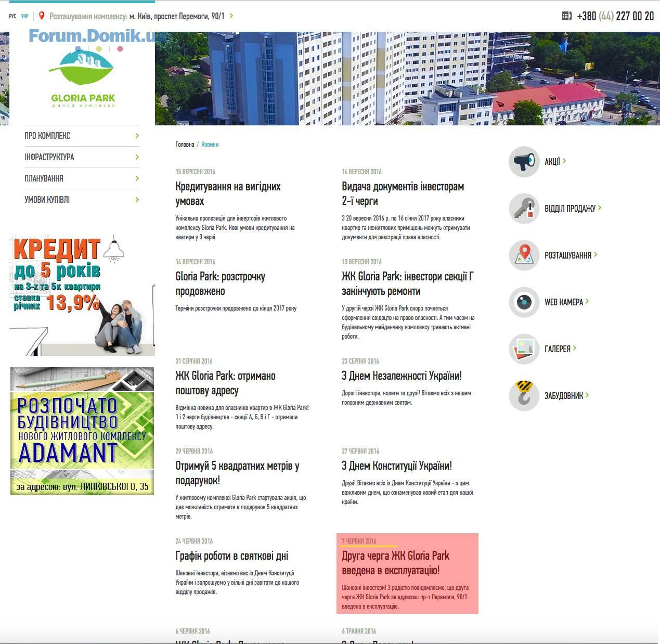
Task: Click the arrow next to Відділ продажу
Action: coord(600,208)
